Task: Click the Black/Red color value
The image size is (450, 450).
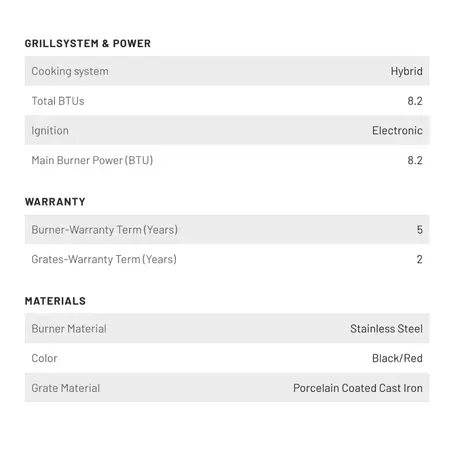Action: click(x=397, y=358)
